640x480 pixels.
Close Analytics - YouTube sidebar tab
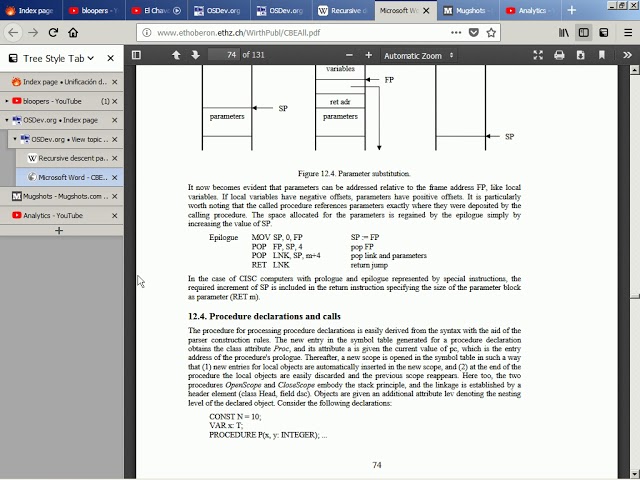click(115, 216)
